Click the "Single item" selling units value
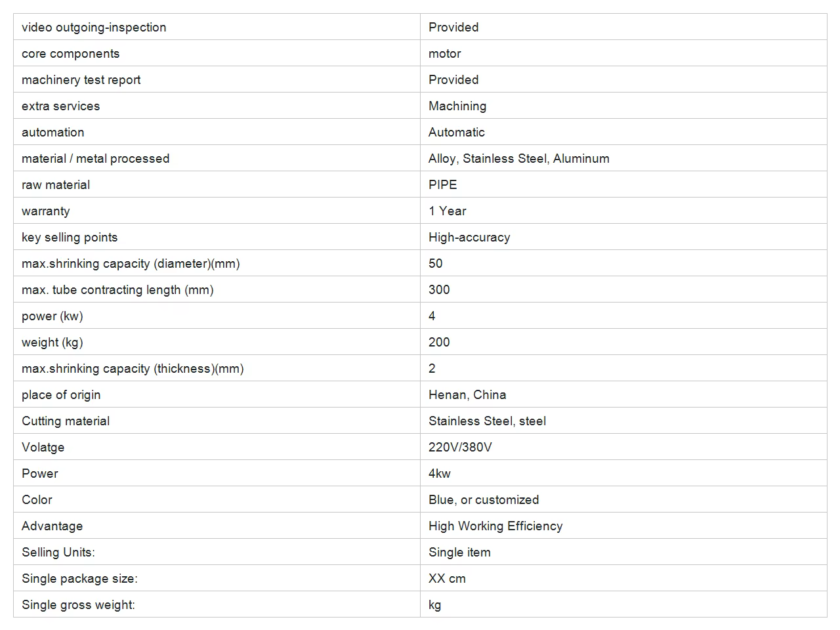 point(459,552)
